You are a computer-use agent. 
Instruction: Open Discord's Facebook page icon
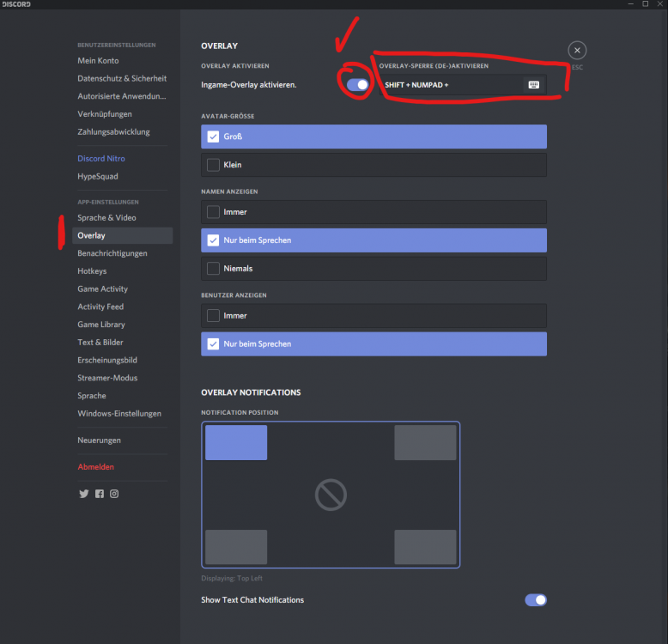coord(100,494)
